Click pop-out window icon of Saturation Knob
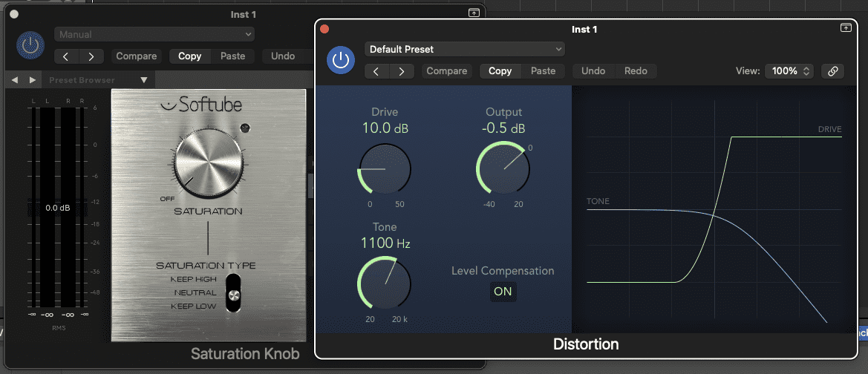The width and height of the screenshot is (868, 374). 474,13
